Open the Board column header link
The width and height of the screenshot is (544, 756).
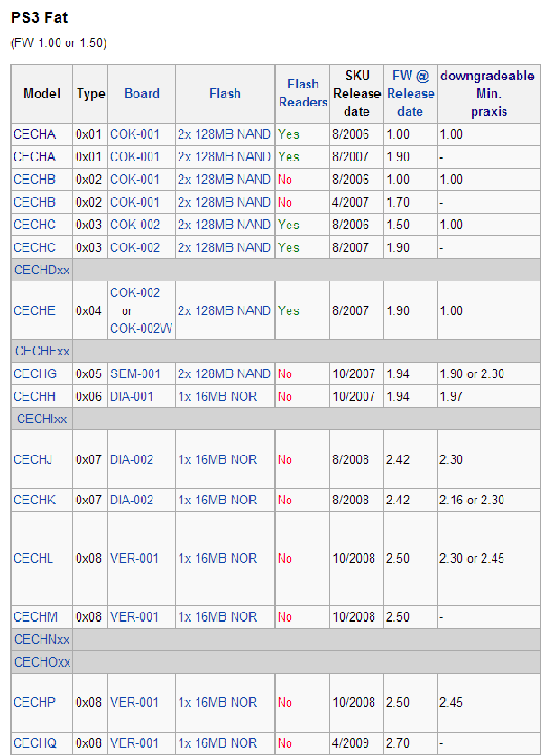click(142, 94)
